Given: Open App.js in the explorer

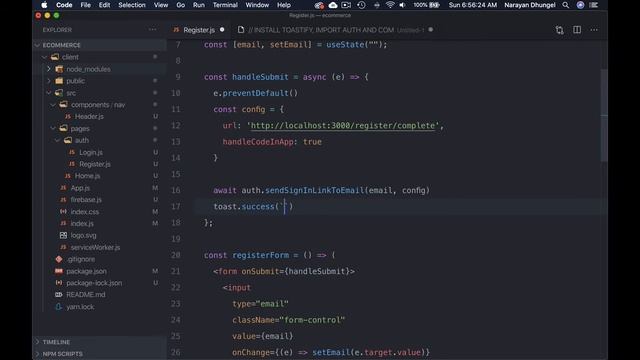Looking at the screenshot, I should pos(80,188).
